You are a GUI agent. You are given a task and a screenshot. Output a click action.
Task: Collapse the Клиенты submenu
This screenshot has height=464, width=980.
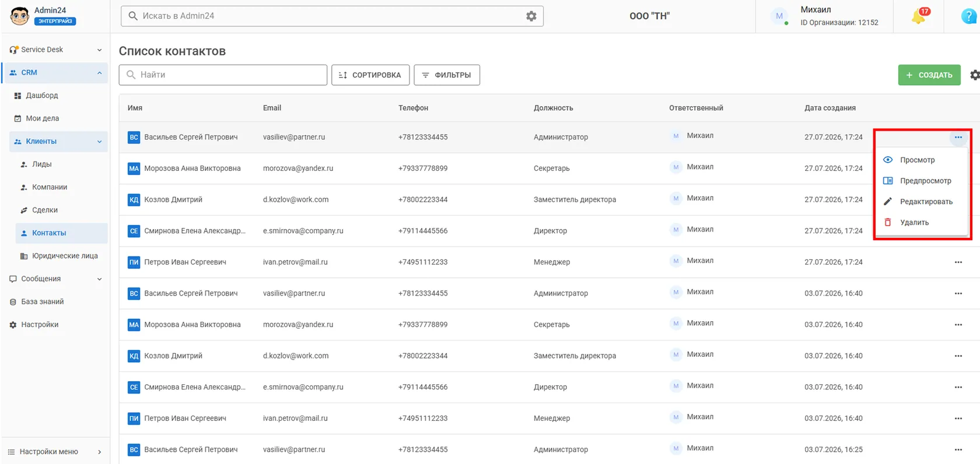click(99, 142)
